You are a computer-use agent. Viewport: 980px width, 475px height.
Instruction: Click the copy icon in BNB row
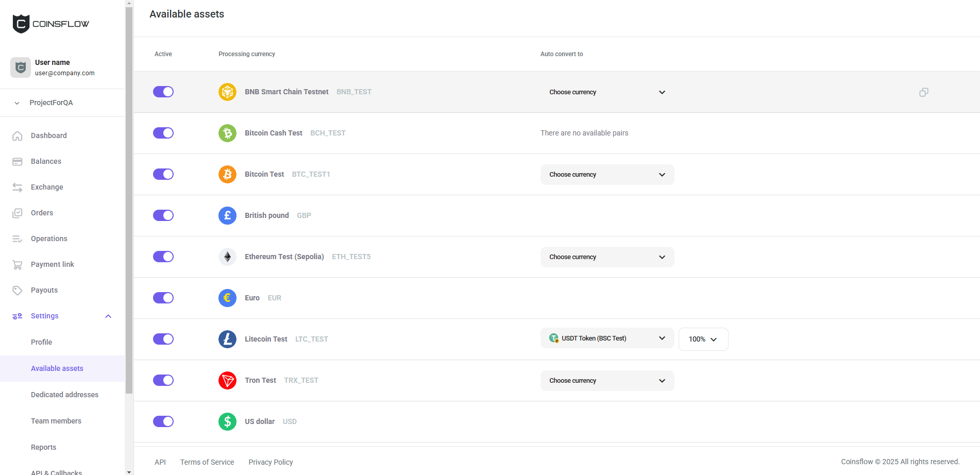923,92
